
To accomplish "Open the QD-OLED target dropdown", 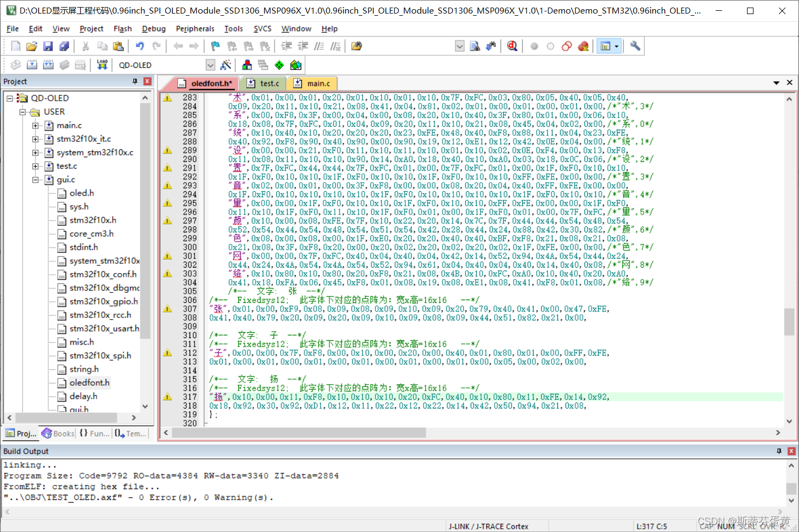I will (x=210, y=65).
